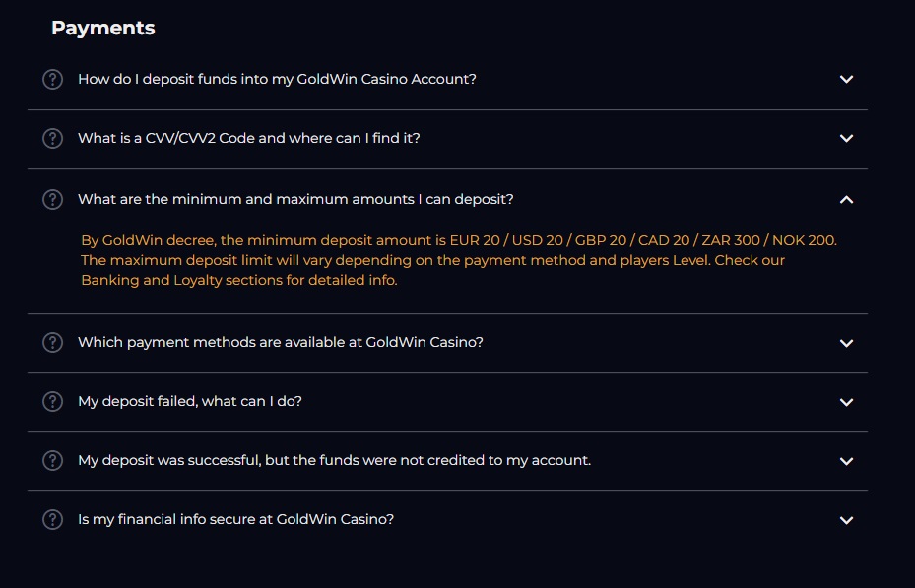Viewport: 915px width, 588px height.
Task: Click question mark icon beside deposit funds question
Action: coord(53,79)
